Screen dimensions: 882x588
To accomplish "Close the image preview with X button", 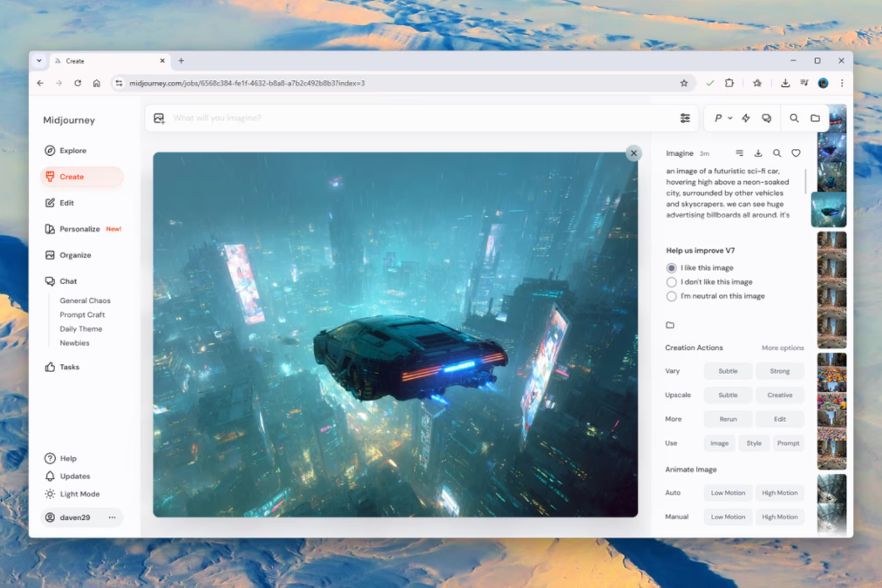I will click(633, 153).
